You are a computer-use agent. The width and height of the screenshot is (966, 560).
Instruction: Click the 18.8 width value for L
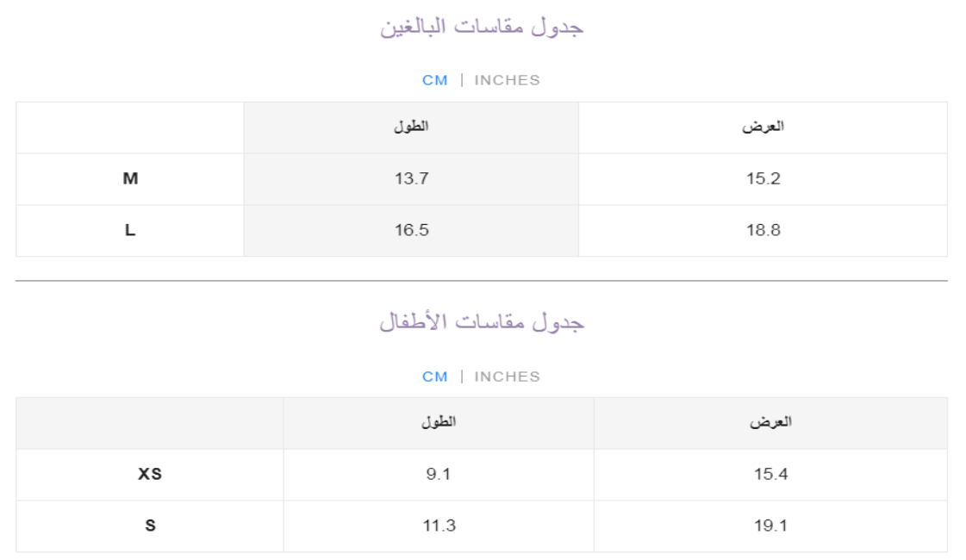coord(763,230)
